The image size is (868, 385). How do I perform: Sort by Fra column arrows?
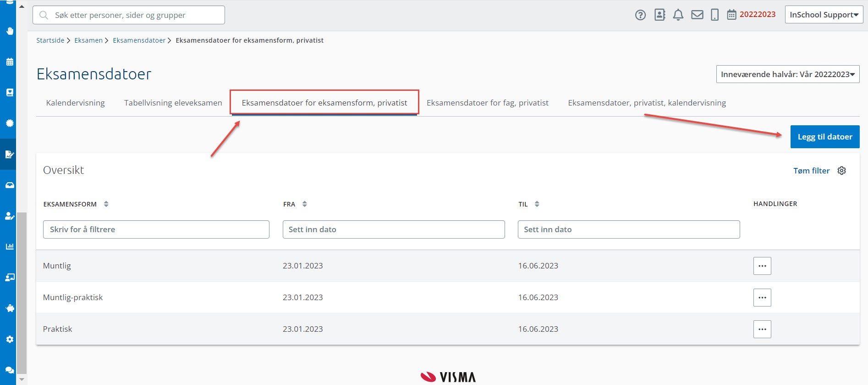(304, 204)
